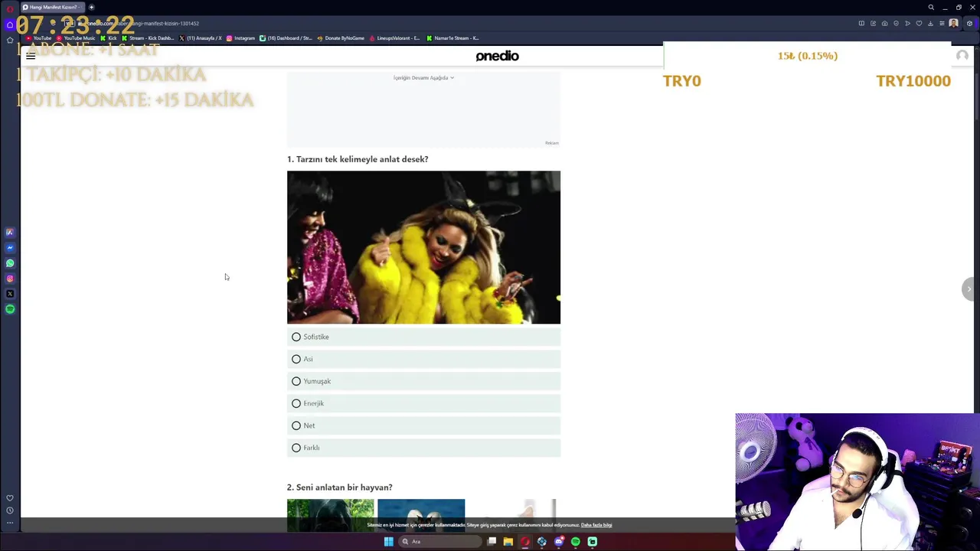Switch to the Hangi Manifest Kızısın tab
Image resolution: width=980 pixels, height=551 pixels.
tap(52, 8)
